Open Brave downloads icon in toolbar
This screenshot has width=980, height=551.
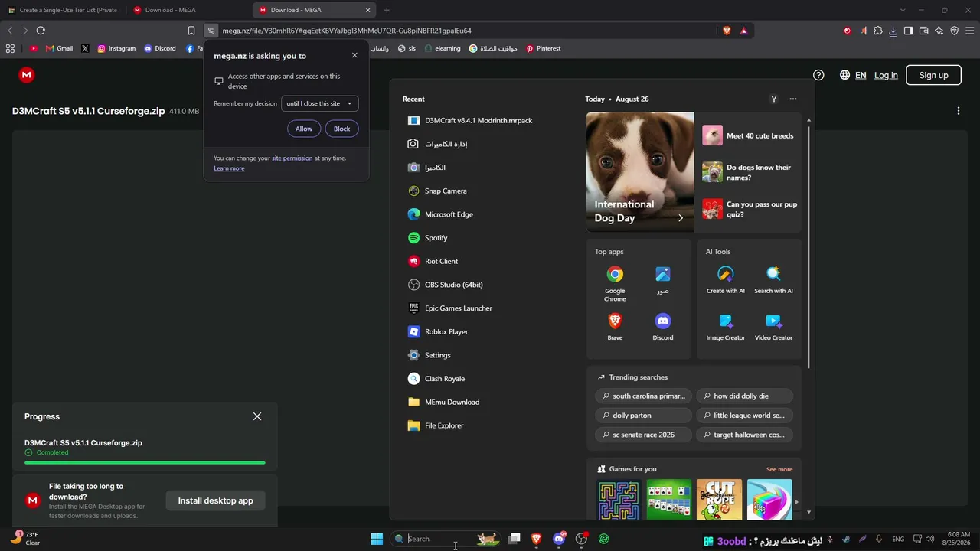[893, 31]
